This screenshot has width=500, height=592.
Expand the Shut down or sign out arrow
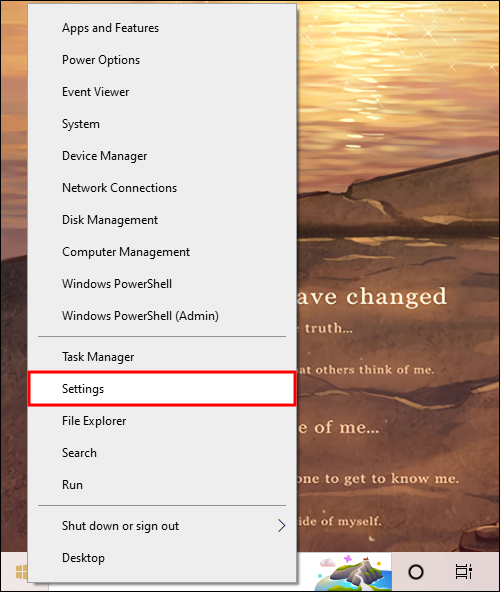pos(281,526)
